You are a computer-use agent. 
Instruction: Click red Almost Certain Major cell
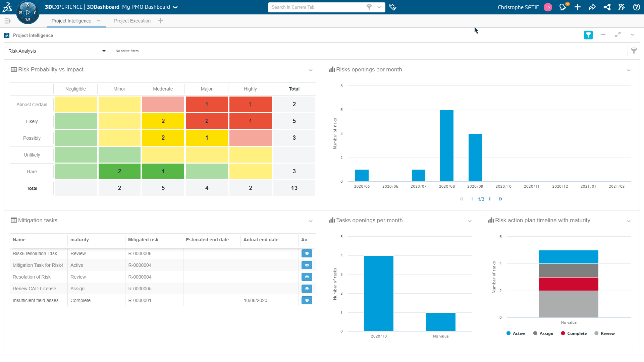click(207, 104)
